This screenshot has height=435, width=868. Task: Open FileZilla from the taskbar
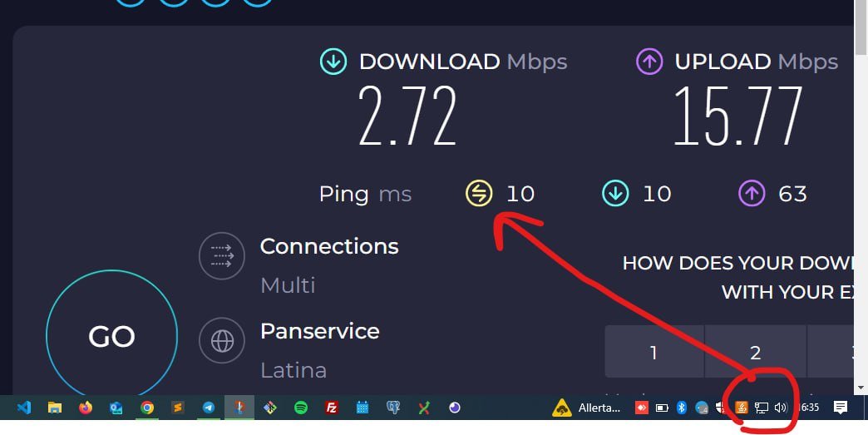(x=332, y=408)
